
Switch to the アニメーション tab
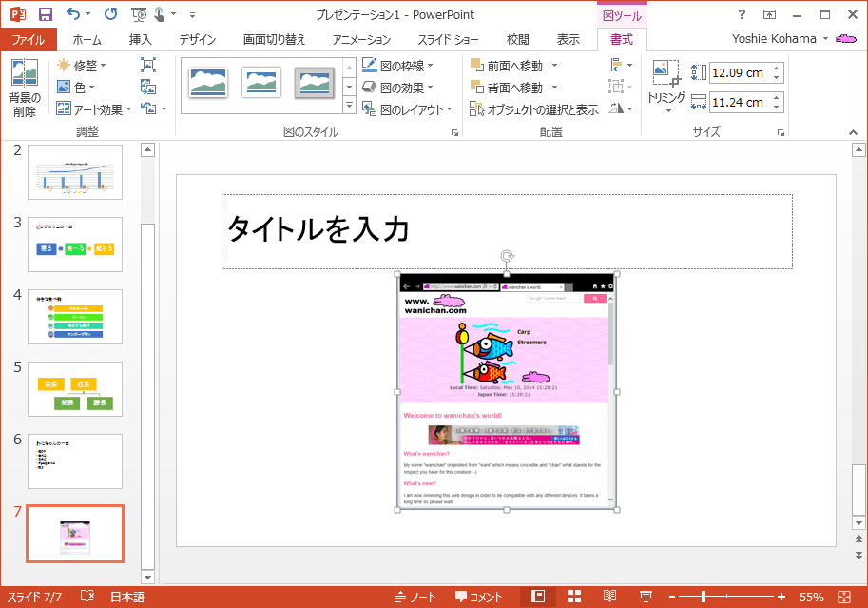point(361,39)
